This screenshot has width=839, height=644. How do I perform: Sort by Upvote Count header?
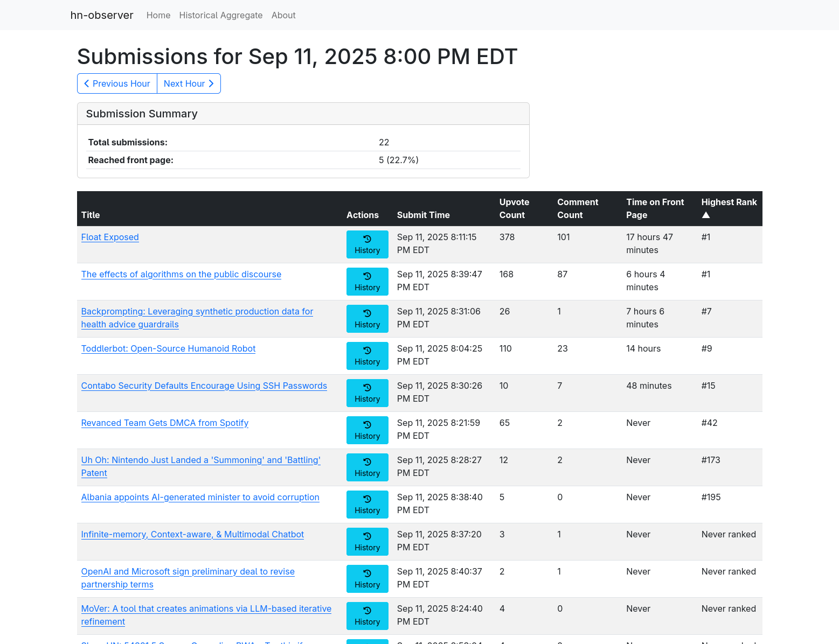click(x=514, y=208)
